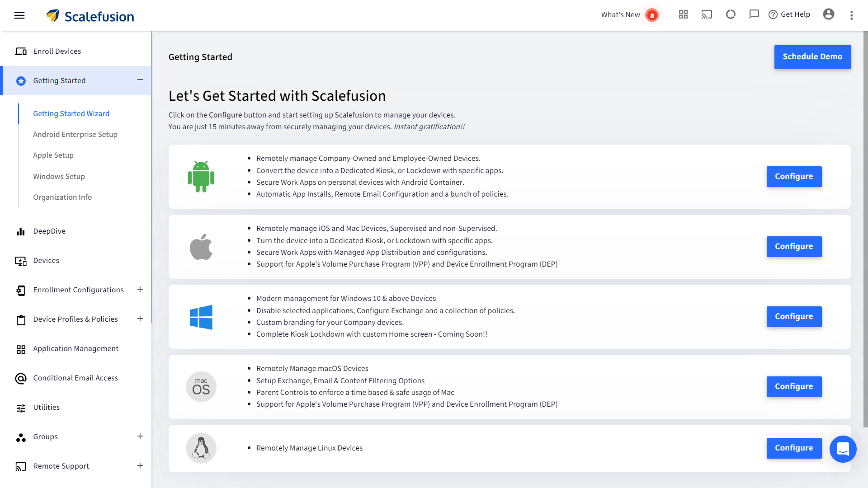Expand Device Profiles & Policies section
The height and width of the screenshot is (488, 868).
coord(140,319)
